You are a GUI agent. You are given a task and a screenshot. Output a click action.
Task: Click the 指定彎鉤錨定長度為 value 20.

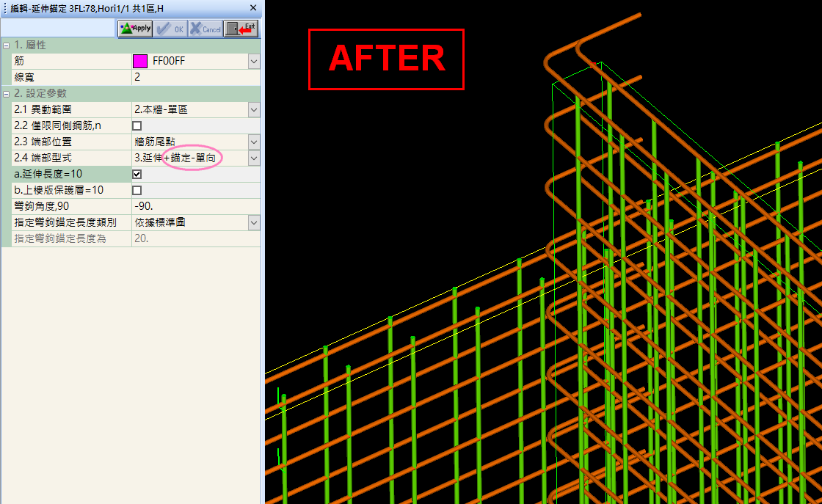point(196,238)
